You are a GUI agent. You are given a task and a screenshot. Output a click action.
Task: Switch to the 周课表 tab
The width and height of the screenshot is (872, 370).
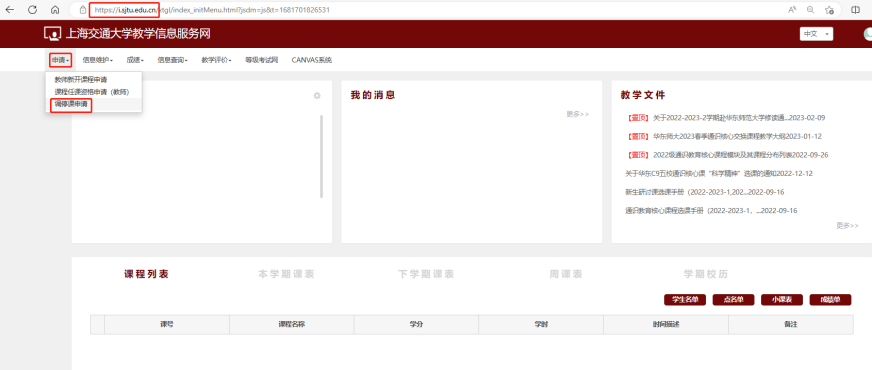(566, 274)
